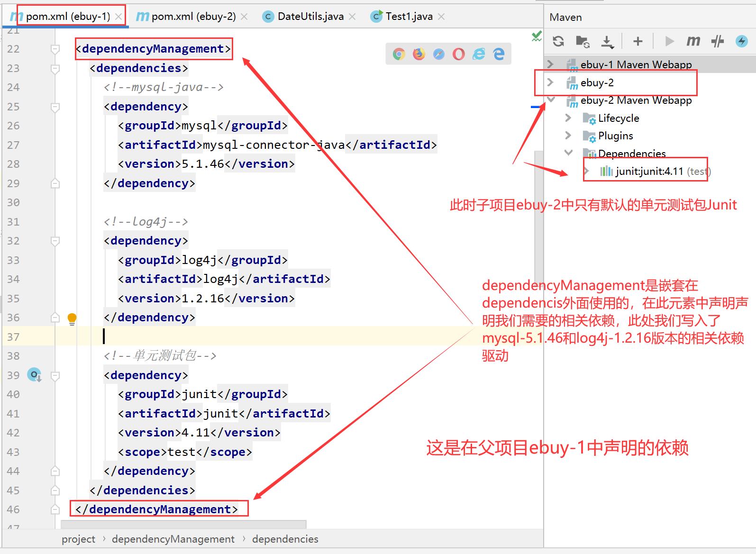Expand the Lifecycle node
Viewport: 756px width, 554px height.
tap(568, 118)
